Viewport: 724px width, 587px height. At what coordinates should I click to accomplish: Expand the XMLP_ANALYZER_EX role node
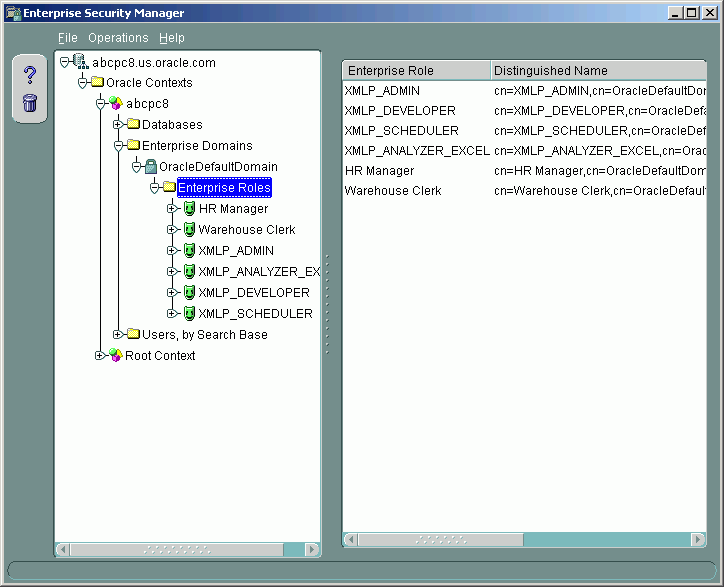(x=172, y=271)
